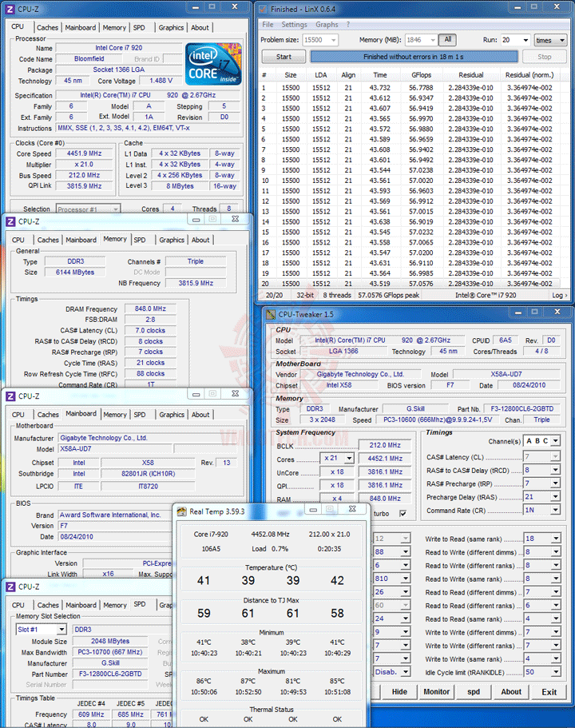Click the Residual (norm.) column header
Screen dimensions: 575x728
[x=529, y=75]
